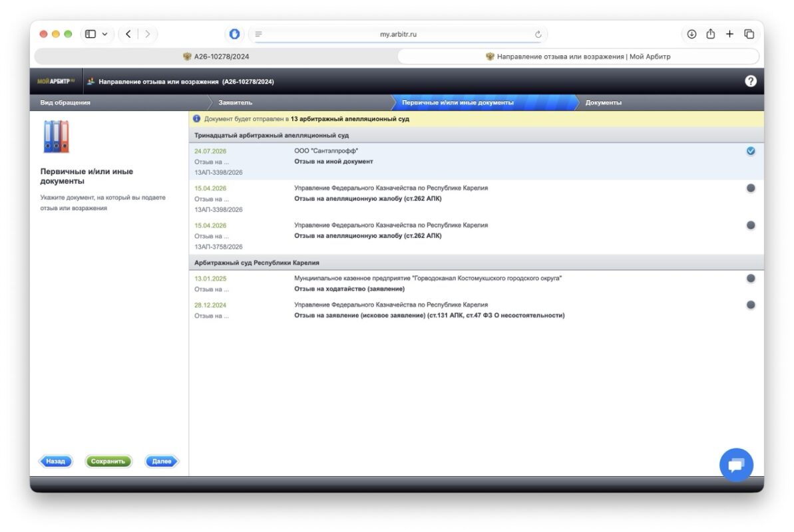
Task: Click the blue privacy shield icon
Action: coord(234,34)
